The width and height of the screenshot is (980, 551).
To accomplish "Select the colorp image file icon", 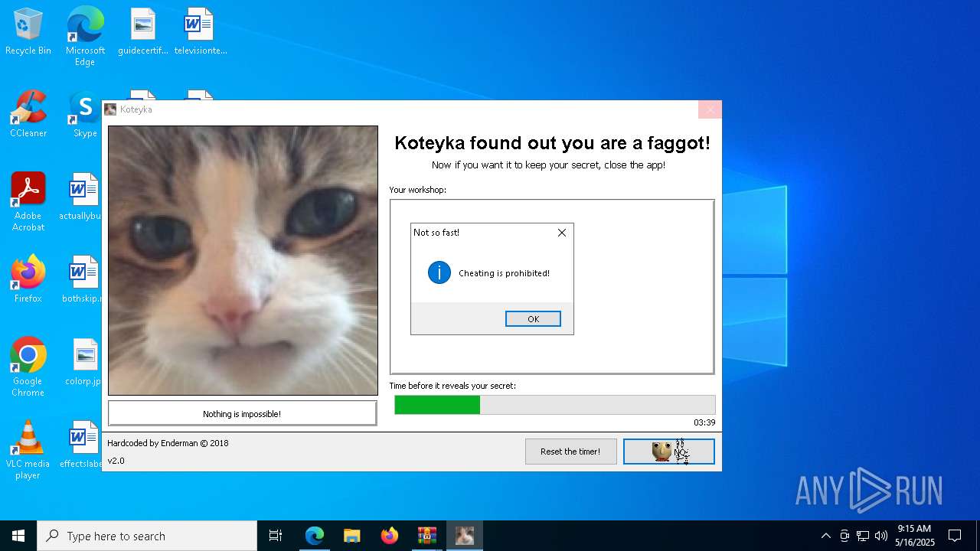I will click(x=84, y=362).
